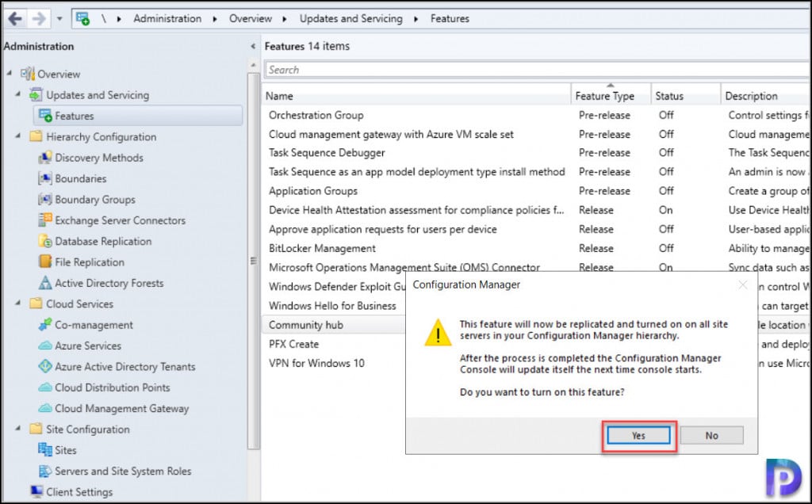
Task: Collapse the Site Configuration node
Action: (x=18, y=429)
